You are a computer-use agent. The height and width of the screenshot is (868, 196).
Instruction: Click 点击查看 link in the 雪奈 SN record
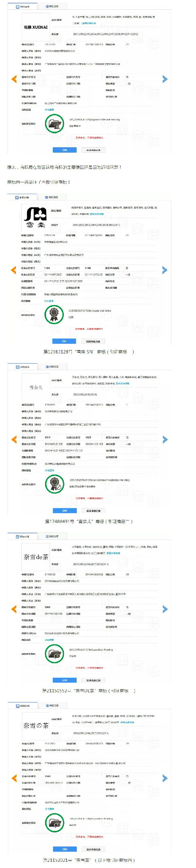click(x=49, y=301)
